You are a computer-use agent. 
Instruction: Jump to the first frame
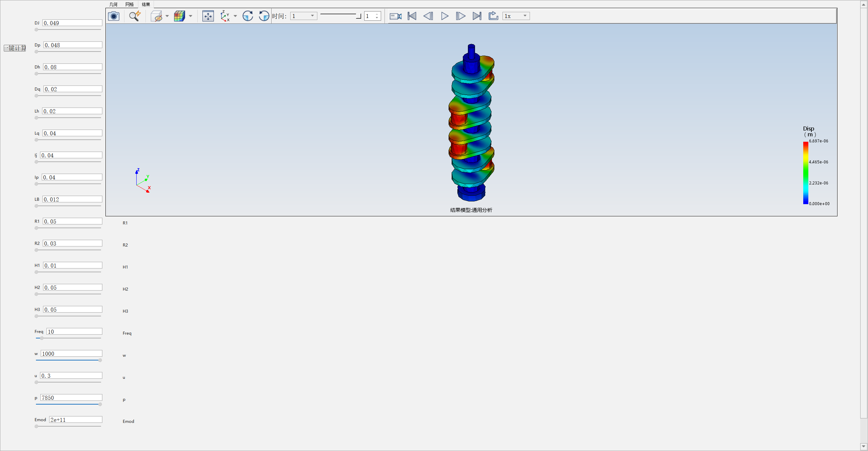412,16
